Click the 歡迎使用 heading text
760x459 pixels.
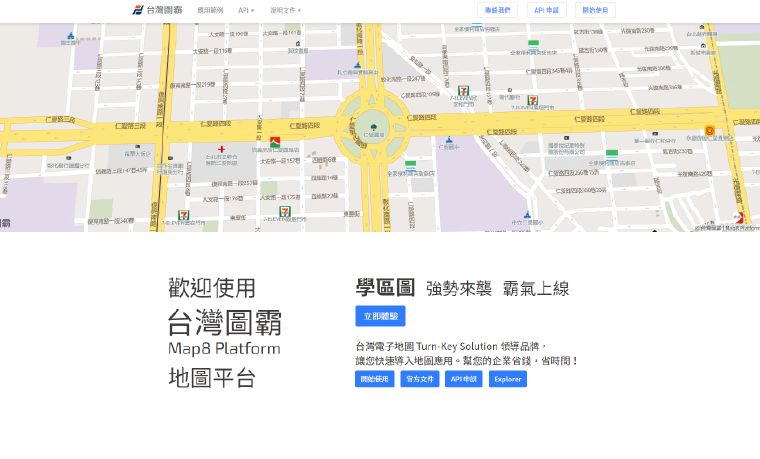pyautogui.click(x=212, y=288)
